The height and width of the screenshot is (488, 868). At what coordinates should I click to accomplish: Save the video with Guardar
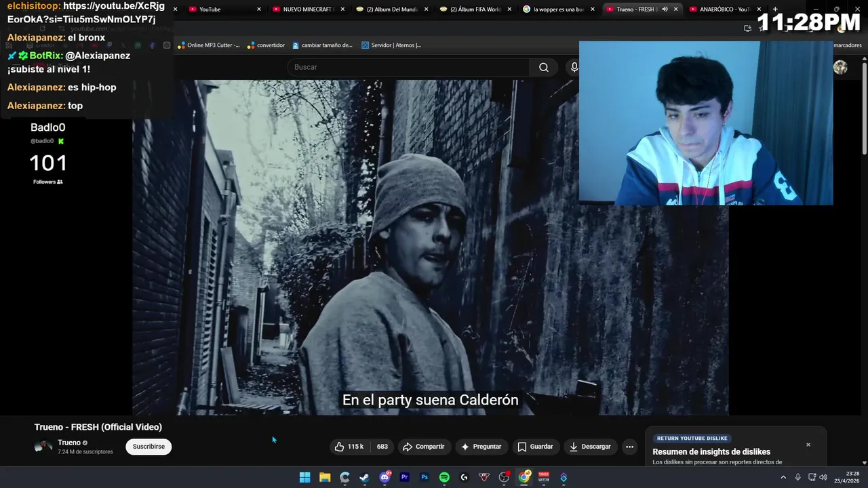535,447
